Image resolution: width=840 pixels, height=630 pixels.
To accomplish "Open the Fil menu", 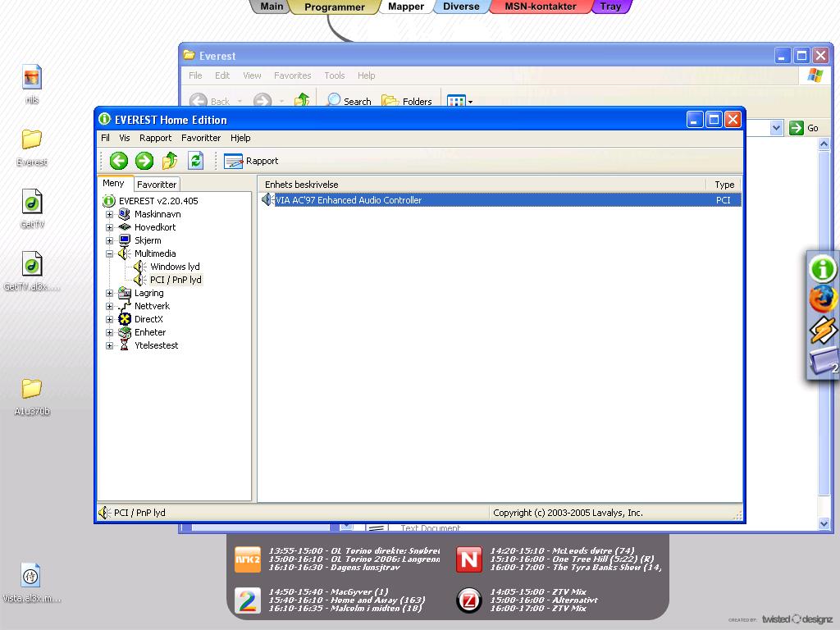I will [106, 138].
